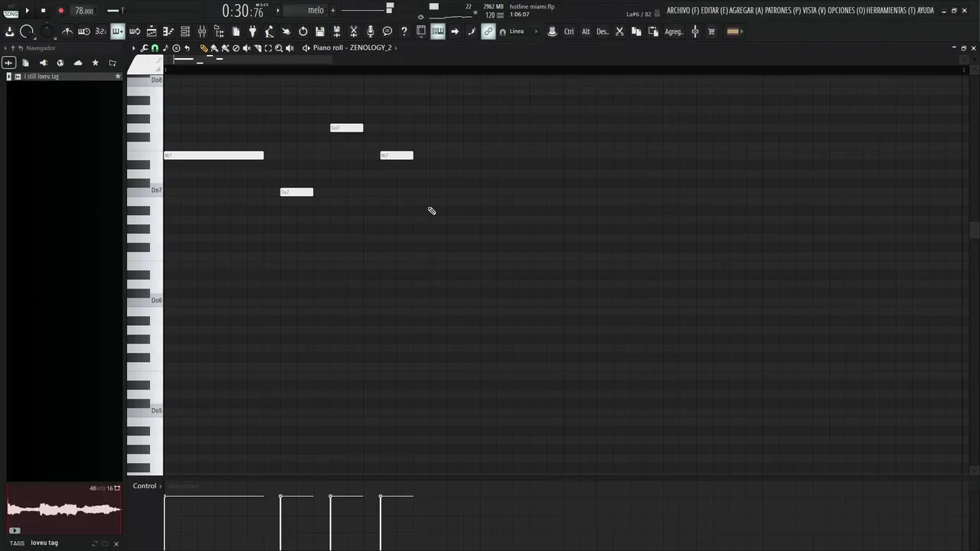Click the star favorites icon in browser
The width and height of the screenshot is (980, 551).
tap(95, 63)
